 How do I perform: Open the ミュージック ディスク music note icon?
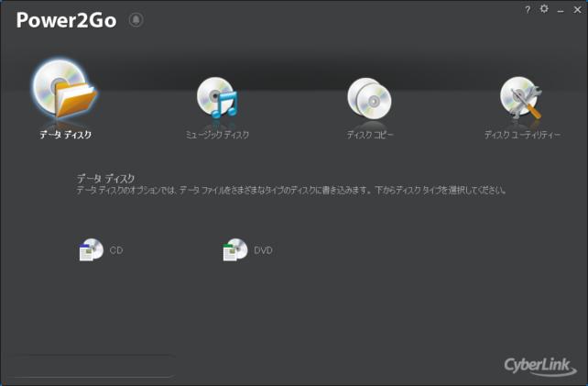217,97
